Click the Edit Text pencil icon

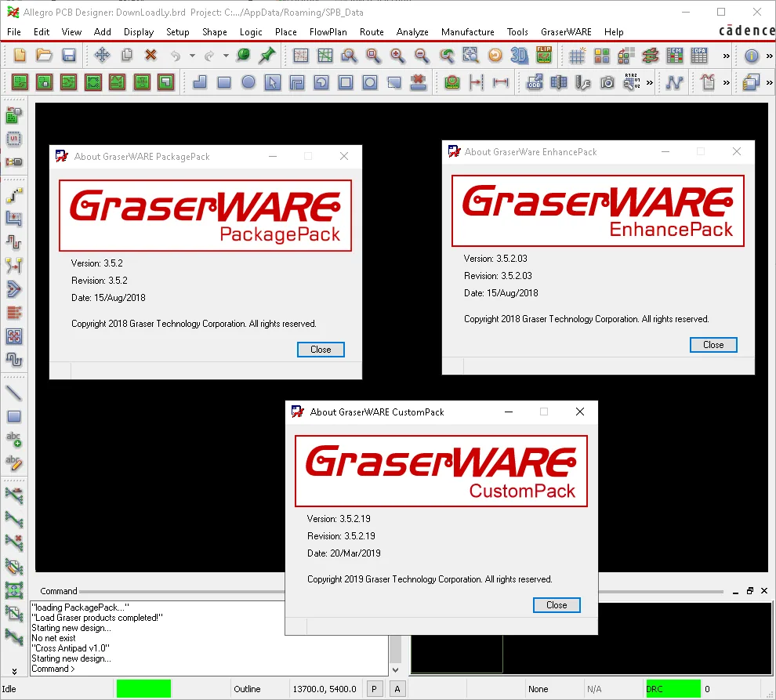point(14,462)
